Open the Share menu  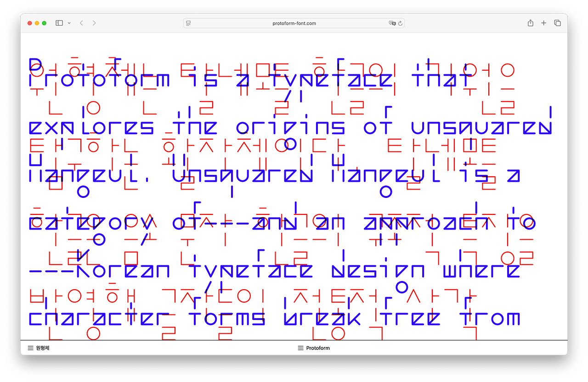(x=530, y=23)
